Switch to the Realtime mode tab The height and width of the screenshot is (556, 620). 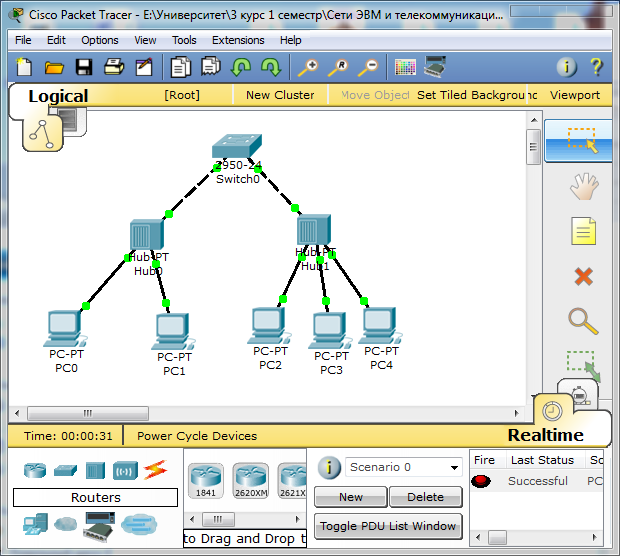[x=545, y=435]
